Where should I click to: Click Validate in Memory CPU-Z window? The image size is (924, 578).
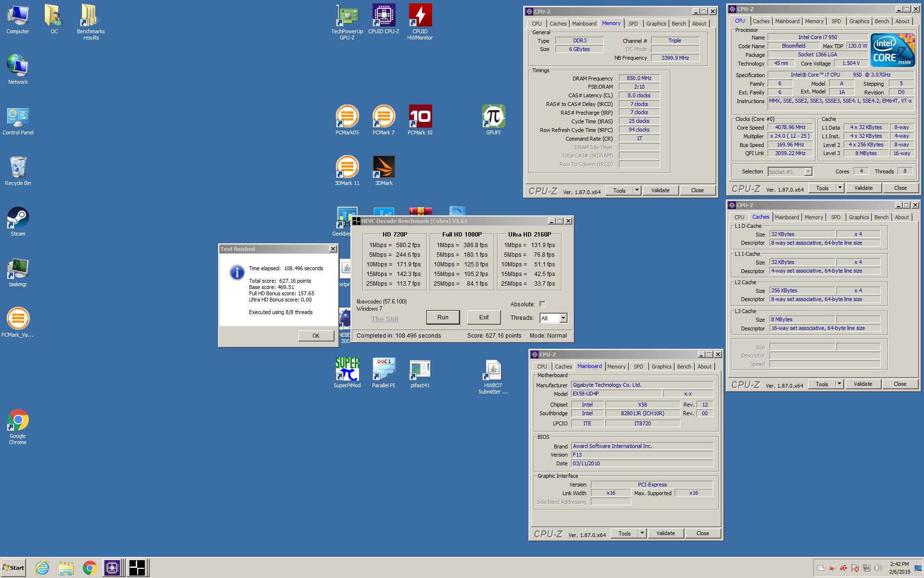[x=660, y=190]
